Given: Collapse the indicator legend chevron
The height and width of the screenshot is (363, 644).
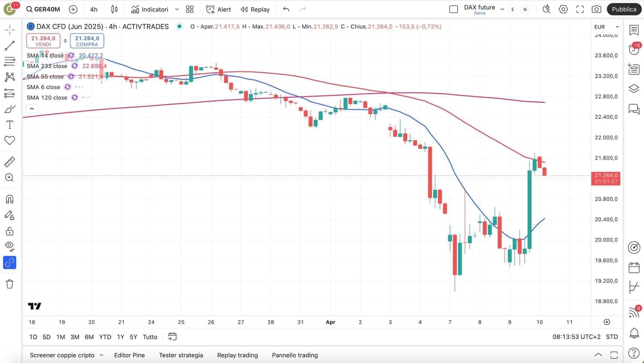Looking at the screenshot, I should pyautogui.click(x=32, y=109).
